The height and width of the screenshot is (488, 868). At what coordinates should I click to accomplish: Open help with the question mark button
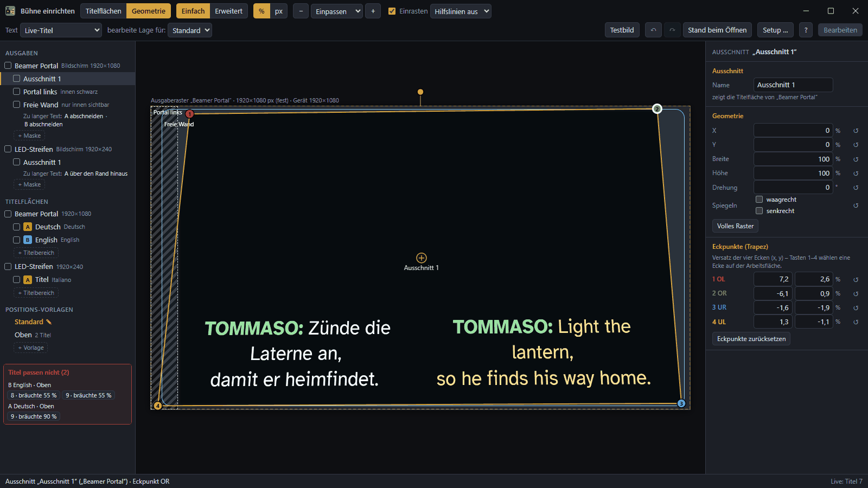(806, 30)
